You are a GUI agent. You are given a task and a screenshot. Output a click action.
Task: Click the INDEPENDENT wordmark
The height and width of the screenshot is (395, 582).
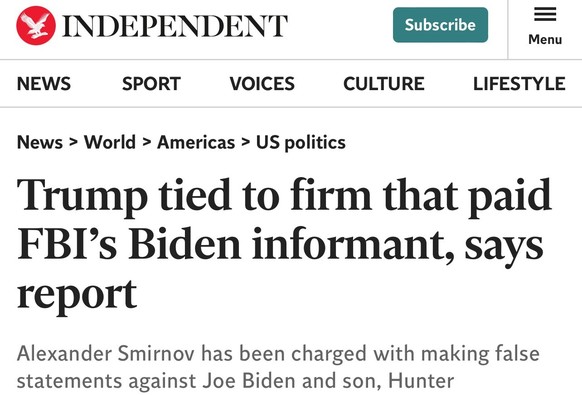point(175,26)
